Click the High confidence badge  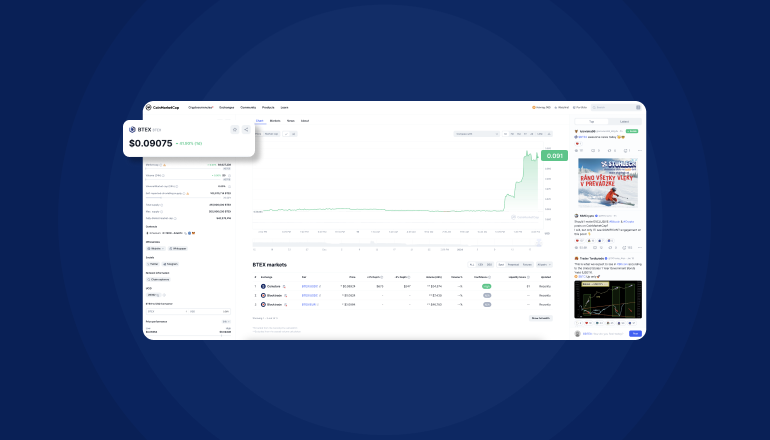coord(487,286)
